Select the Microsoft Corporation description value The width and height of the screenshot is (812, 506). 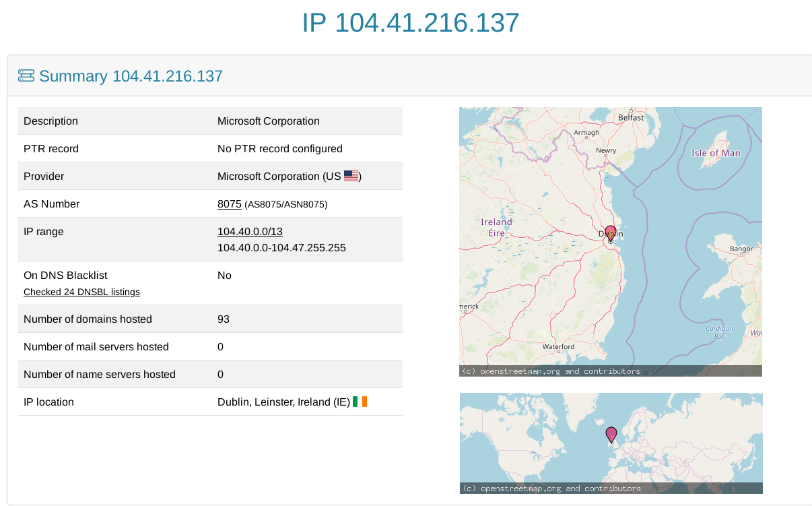pos(268,121)
